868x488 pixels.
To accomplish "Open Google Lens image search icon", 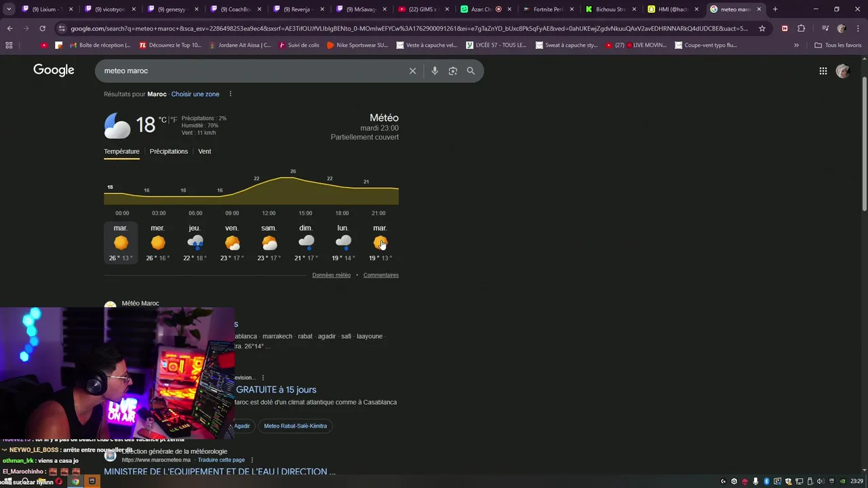I will tap(453, 70).
